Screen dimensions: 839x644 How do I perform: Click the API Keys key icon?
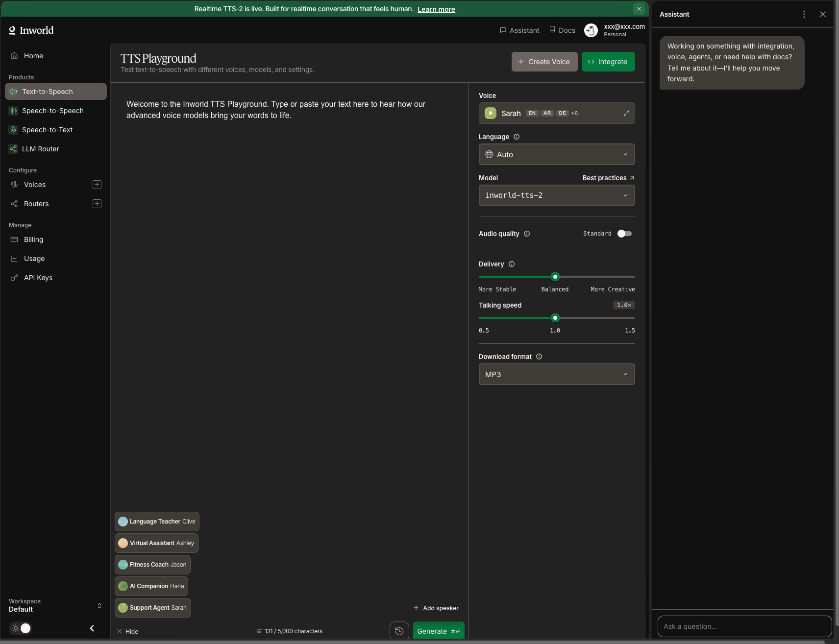click(14, 278)
